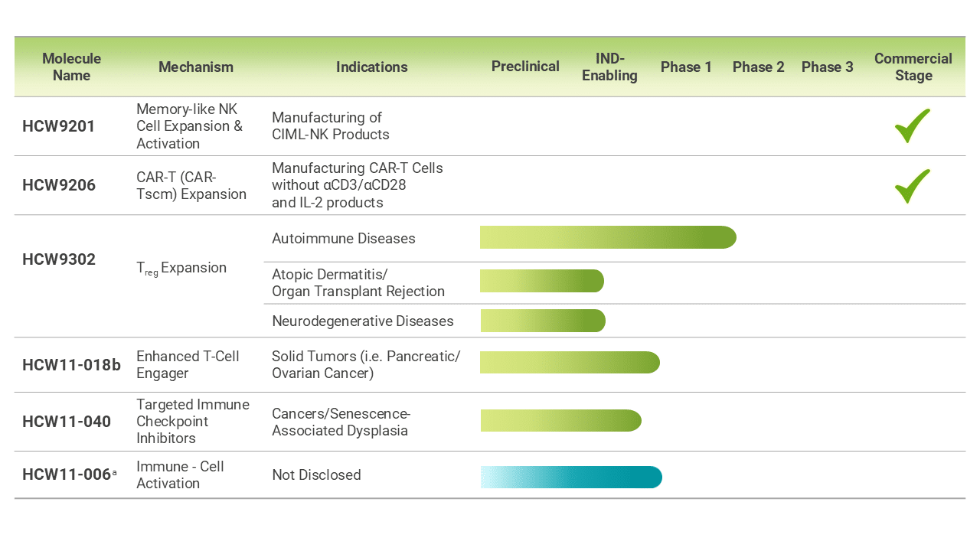Screen dimensions: 980x551
Task: Click the Indications column header
Action: pyautogui.click(x=371, y=67)
